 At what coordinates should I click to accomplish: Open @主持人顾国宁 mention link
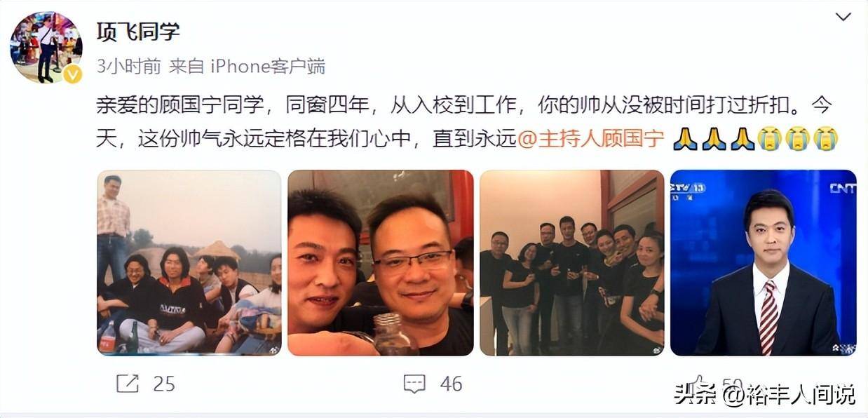click(x=591, y=139)
